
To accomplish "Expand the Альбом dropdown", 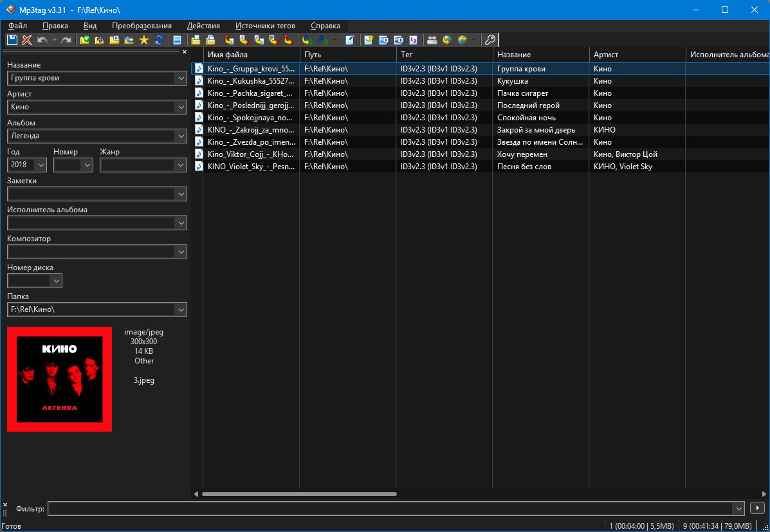I will (181, 136).
